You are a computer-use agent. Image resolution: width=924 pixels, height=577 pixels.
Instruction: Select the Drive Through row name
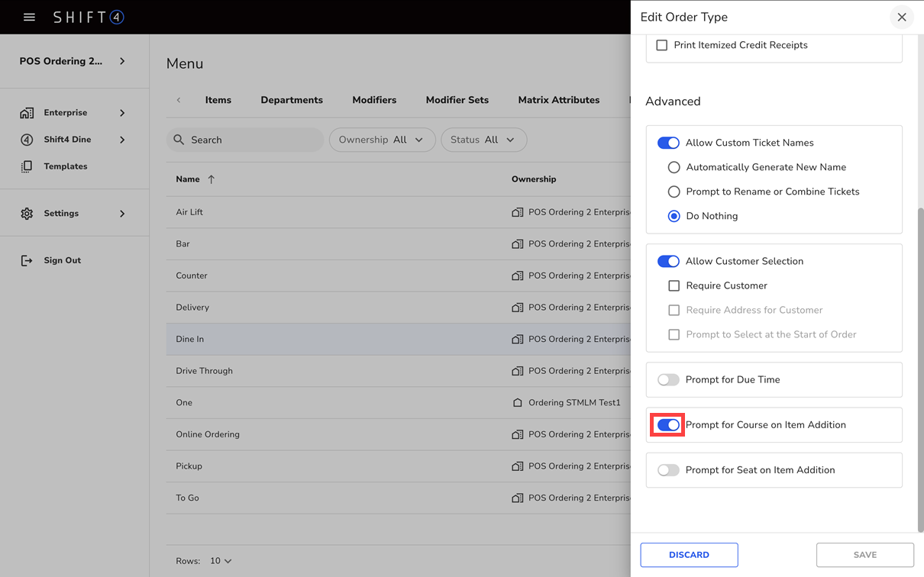(x=205, y=371)
